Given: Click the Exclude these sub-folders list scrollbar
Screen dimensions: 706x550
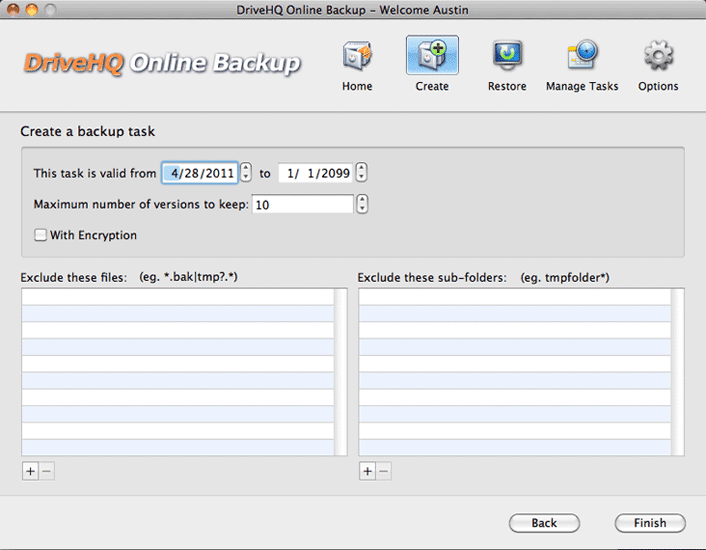Looking at the screenshot, I should pos(678,372).
